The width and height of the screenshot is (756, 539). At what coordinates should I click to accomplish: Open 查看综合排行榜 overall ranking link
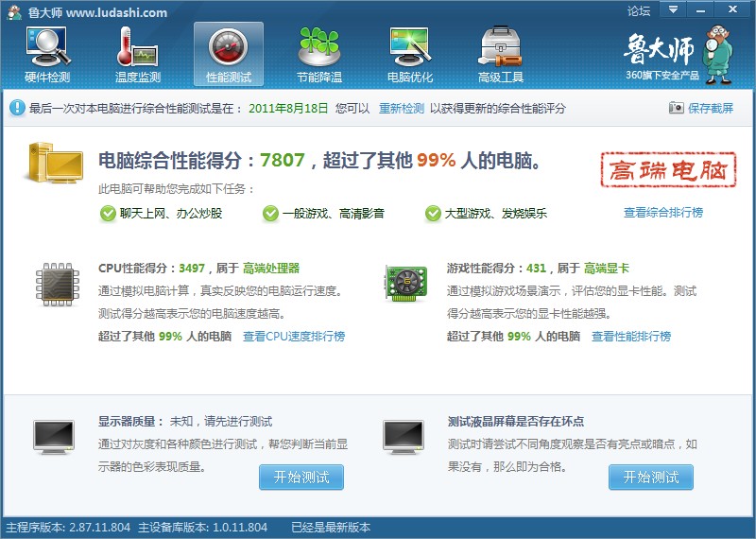663,213
